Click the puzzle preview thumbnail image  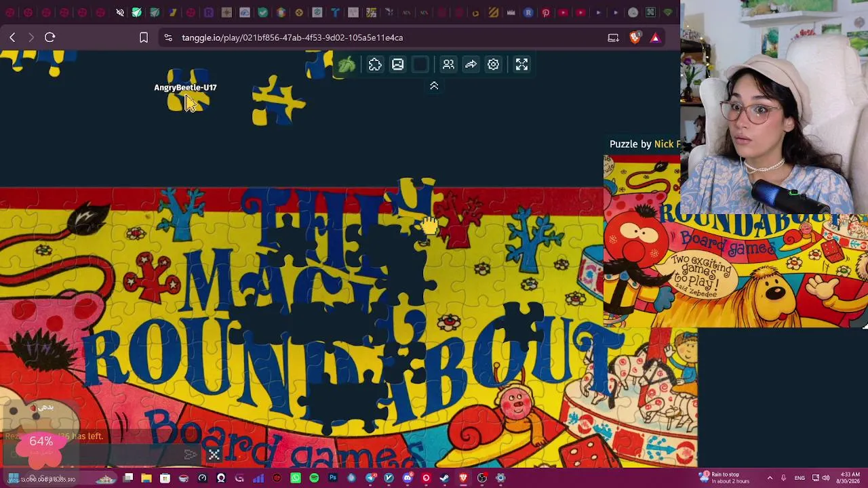(x=735, y=241)
